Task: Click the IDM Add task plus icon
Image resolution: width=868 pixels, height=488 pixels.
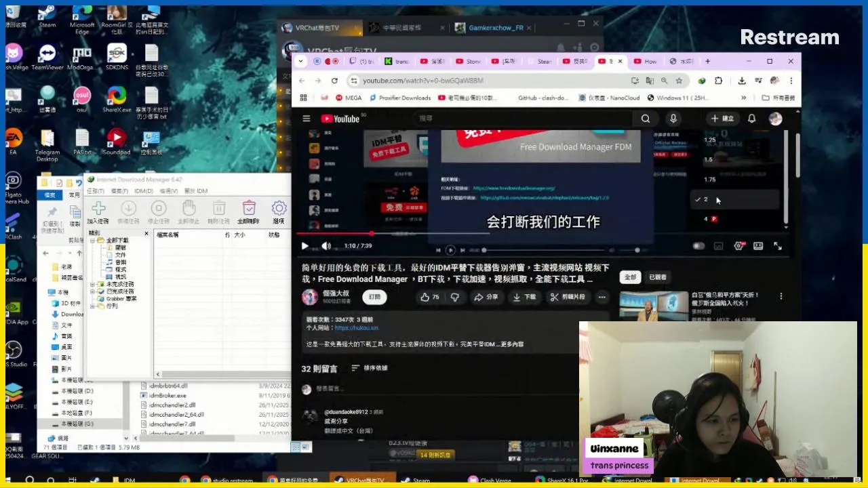Action: click(98, 208)
